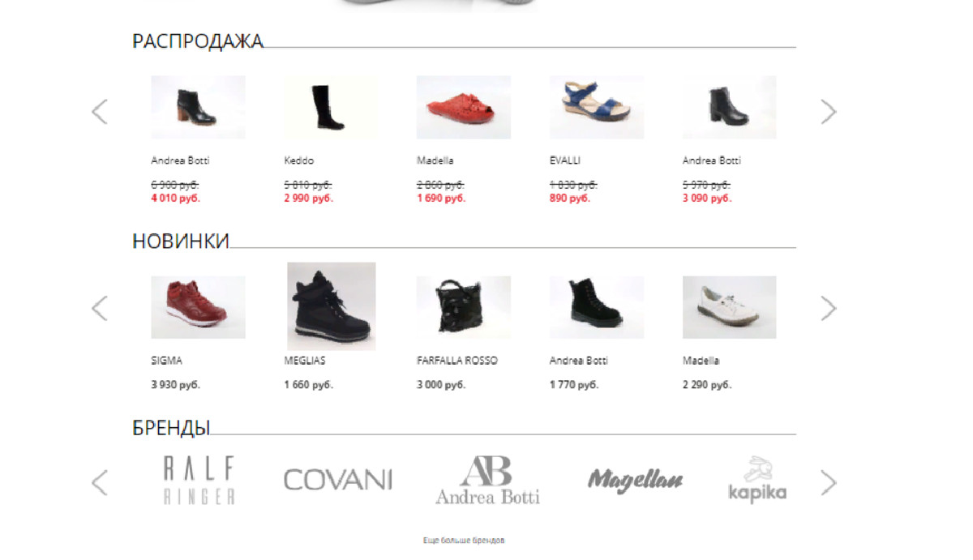Slide Бренды carousel to the right
The width and height of the screenshot is (973, 560).
coord(828,482)
